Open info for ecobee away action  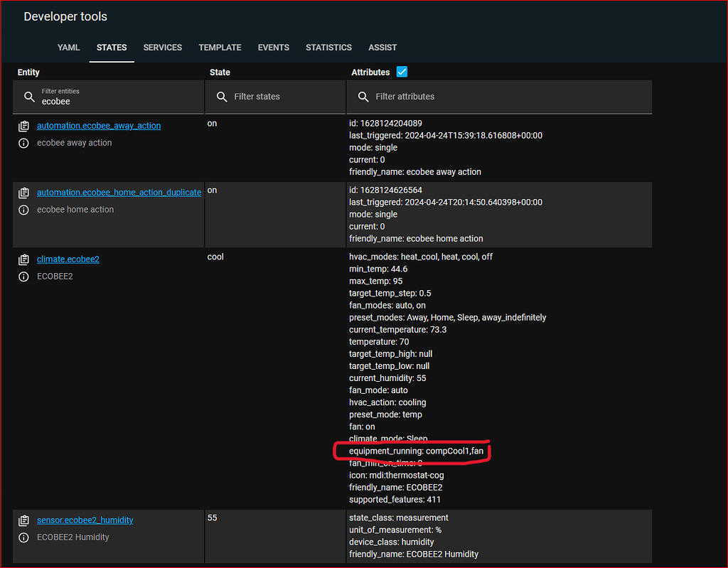click(23, 143)
